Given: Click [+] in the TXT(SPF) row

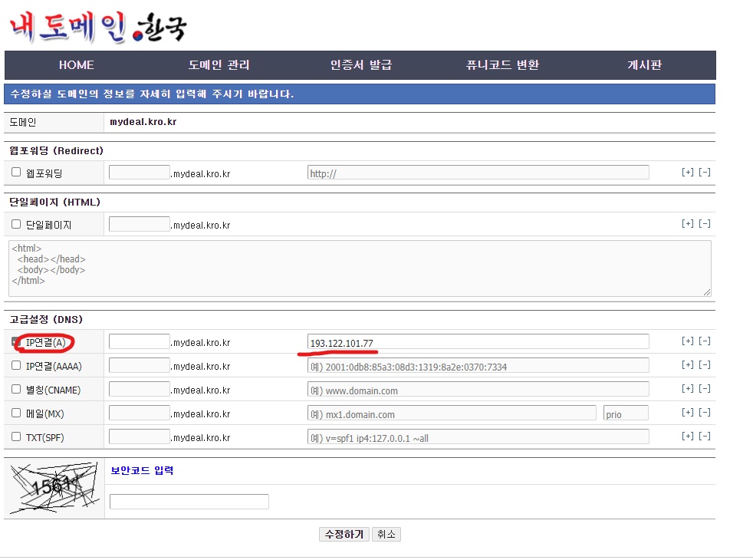Looking at the screenshot, I should 687,436.
